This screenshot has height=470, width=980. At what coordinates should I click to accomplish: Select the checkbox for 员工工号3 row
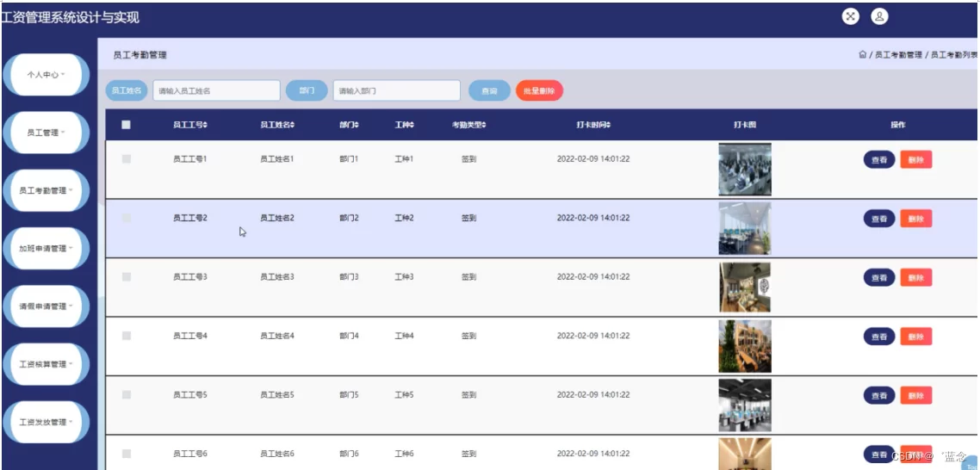pyautogui.click(x=127, y=276)
